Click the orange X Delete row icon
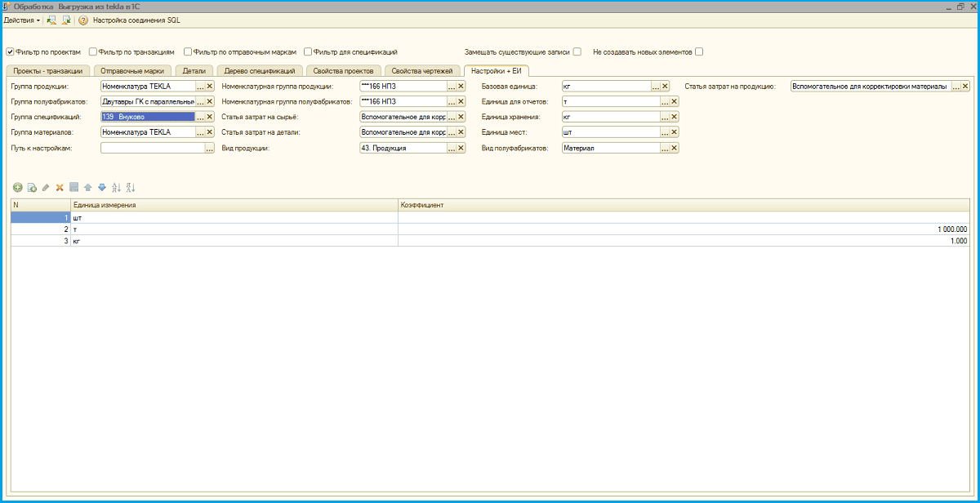980x503 pixels. click(60, 187)
